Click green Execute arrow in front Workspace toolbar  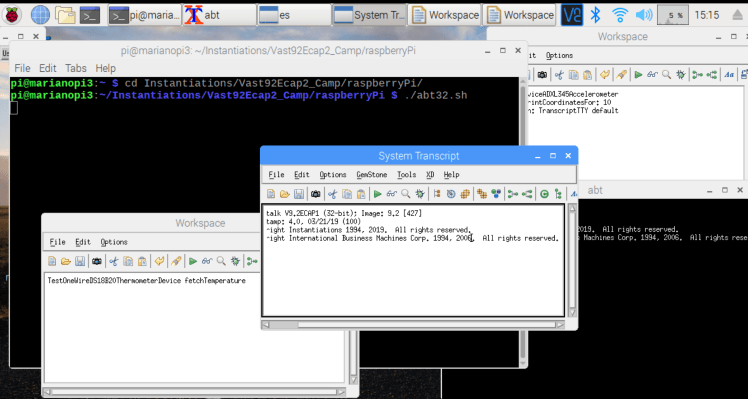pyautogui.click(x=193, y=261)
